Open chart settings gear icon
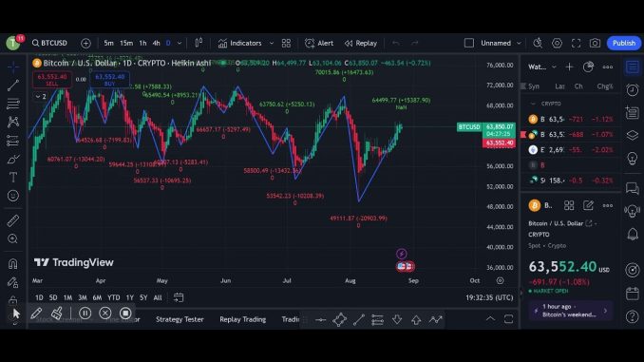This screenshot has width=644, height=362. [557, 43]
